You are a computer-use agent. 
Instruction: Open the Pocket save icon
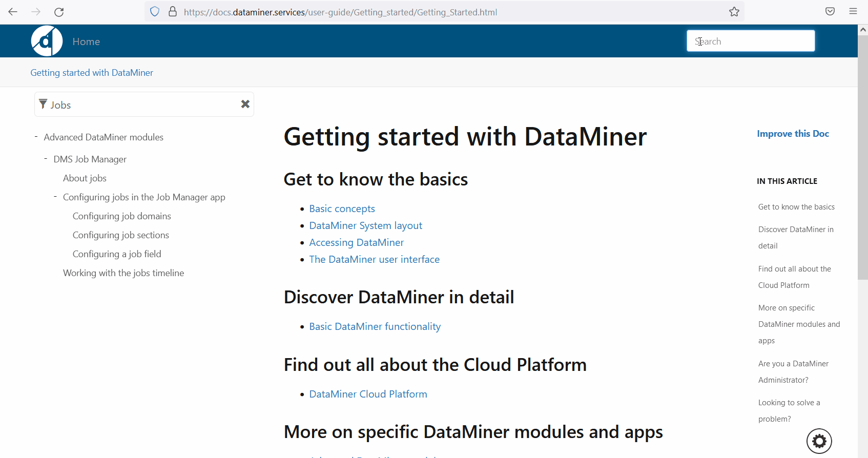830,11
